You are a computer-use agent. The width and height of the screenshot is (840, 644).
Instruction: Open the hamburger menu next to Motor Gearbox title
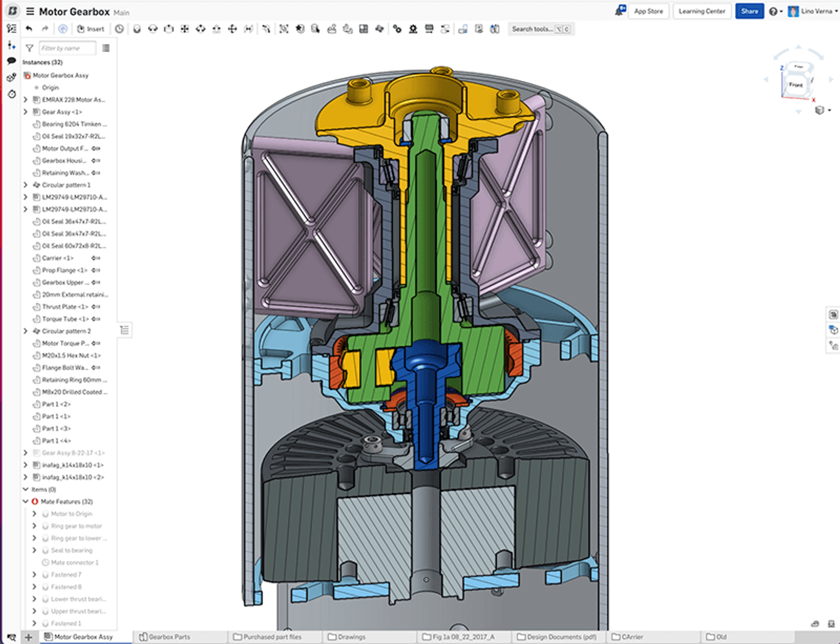point(31,12)
